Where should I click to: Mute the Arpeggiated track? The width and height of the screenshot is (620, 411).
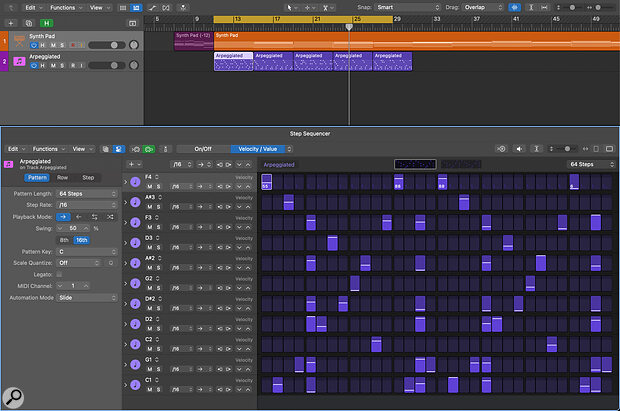point(53,66)
